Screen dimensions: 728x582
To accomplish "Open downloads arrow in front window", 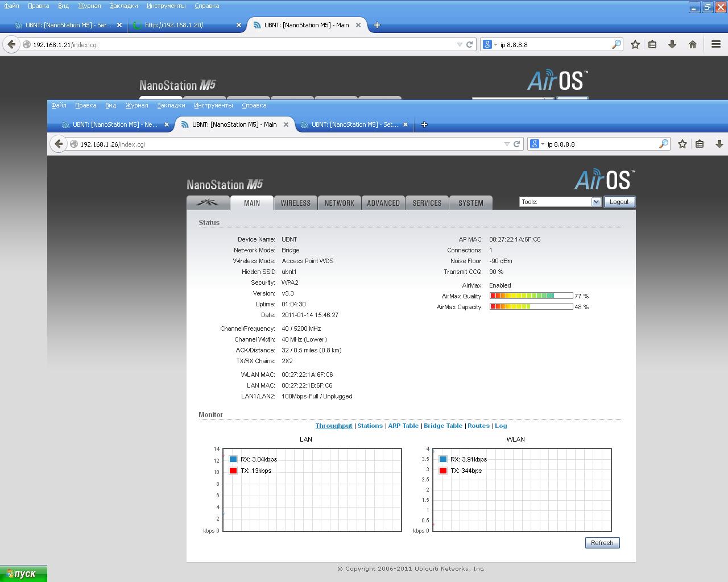I will coord(719,144).
